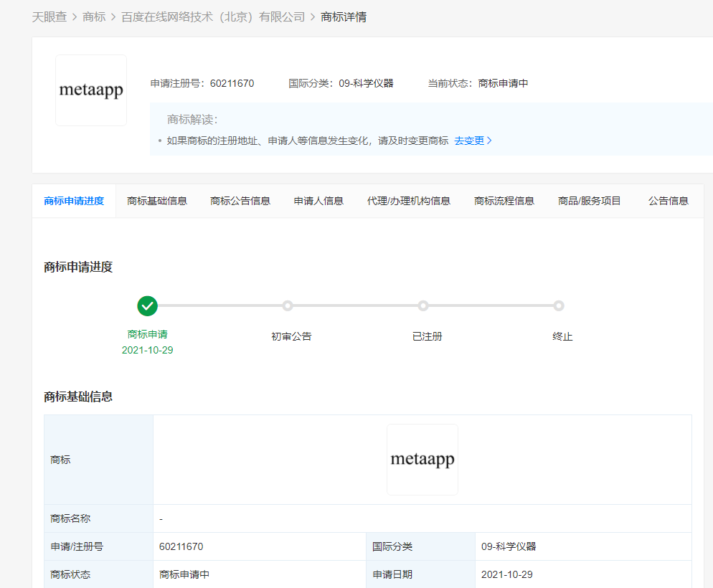Click the 终止 progress step circle
This screenshot has height=588, width=713.
point(559,306)
